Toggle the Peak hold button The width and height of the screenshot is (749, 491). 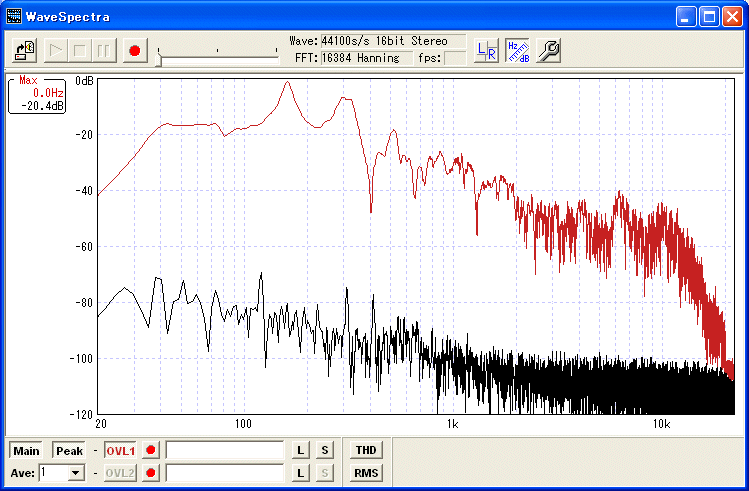pyautogui.click(x=69, y=451)
